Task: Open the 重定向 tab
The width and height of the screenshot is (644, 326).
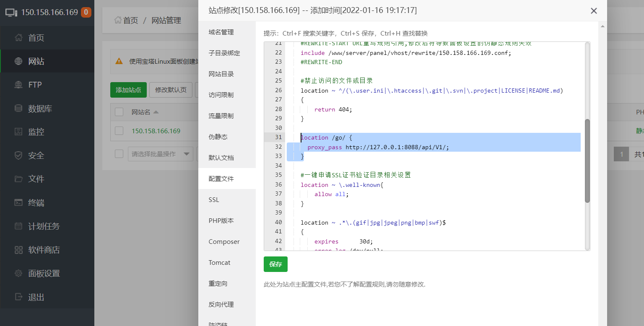Action: pyautogui.click(x=227, y=283)
